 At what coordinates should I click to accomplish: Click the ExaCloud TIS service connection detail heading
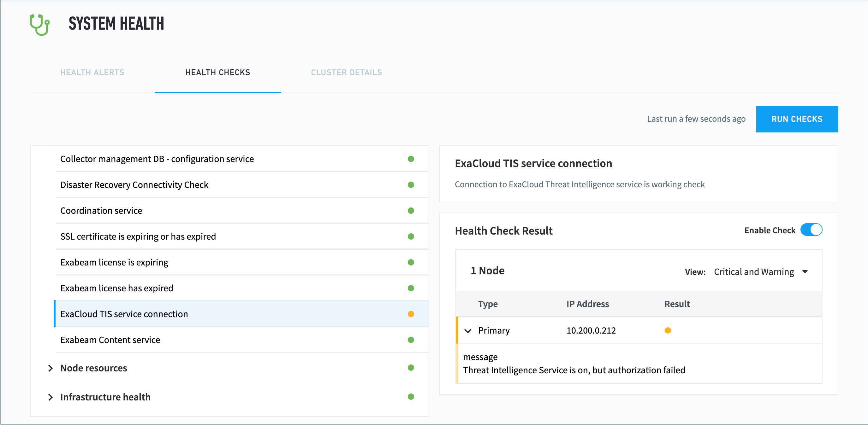(x=533, y=164)
